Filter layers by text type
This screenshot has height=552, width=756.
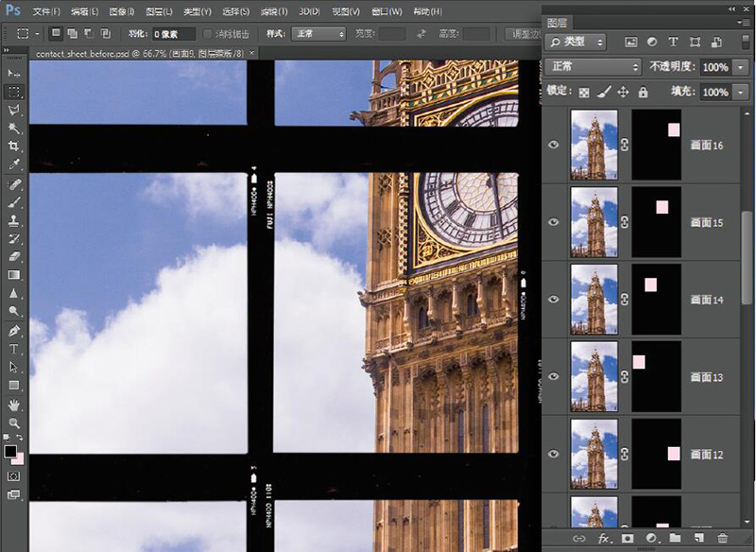(673, 43)
